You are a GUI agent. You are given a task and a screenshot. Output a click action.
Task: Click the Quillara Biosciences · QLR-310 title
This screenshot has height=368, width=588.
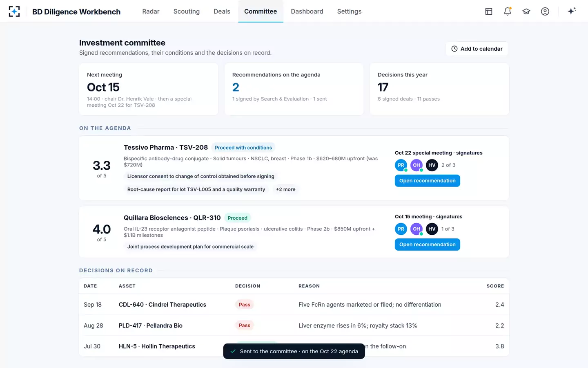pos(172,218)
